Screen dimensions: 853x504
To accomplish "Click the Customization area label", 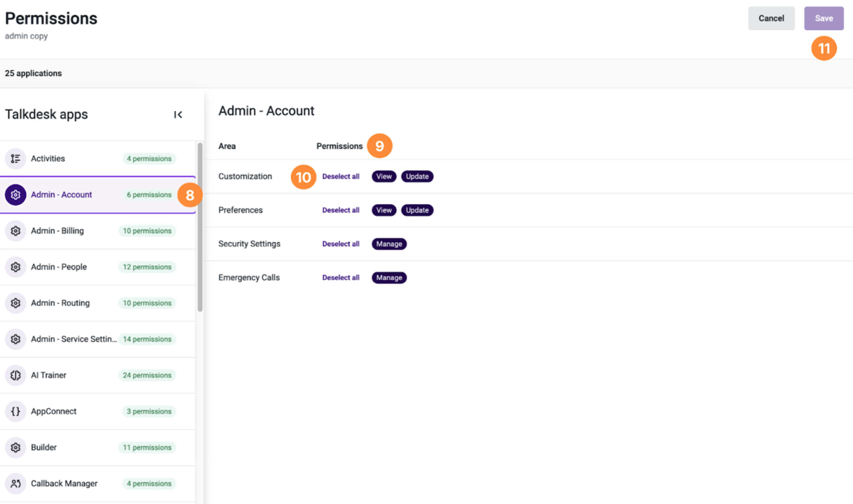I will point(245,176).
